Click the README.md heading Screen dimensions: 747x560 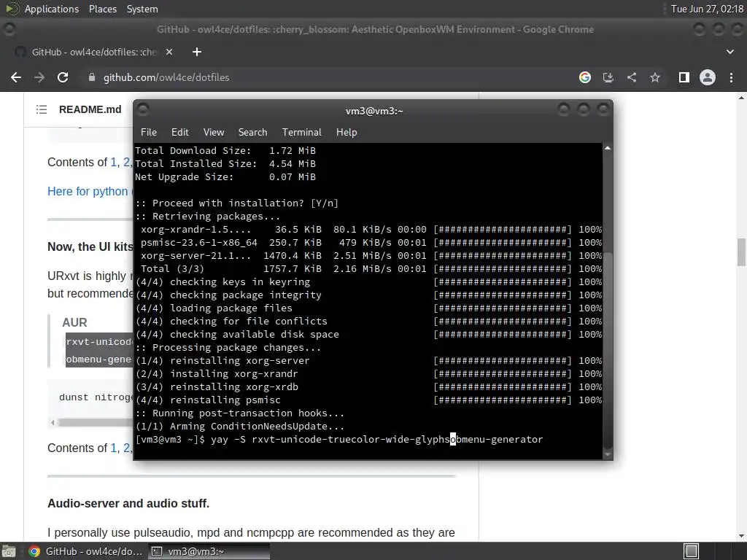pyautogui.click(x=90, y=109)
